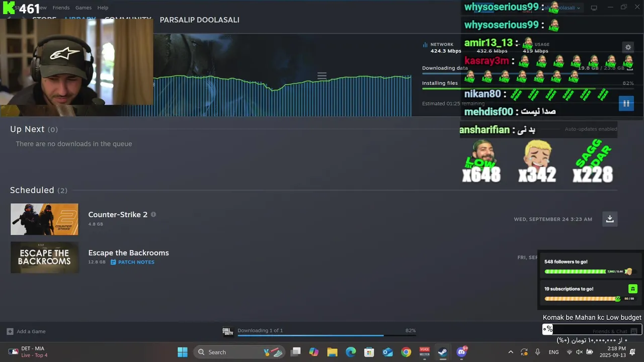The height and width of the screenshot is (362, 644).
Task: Enter Big Picture mode via monitor icon
Action: 594,8
